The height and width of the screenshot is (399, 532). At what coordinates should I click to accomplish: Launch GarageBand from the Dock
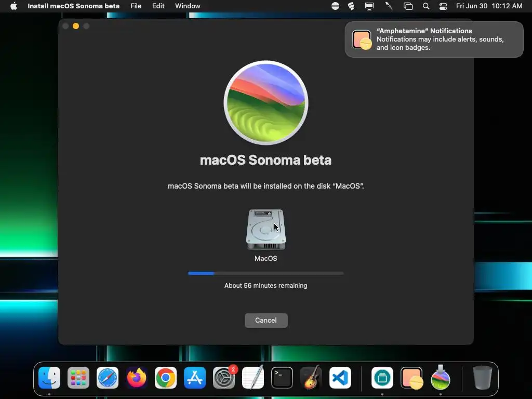point(311,378)
